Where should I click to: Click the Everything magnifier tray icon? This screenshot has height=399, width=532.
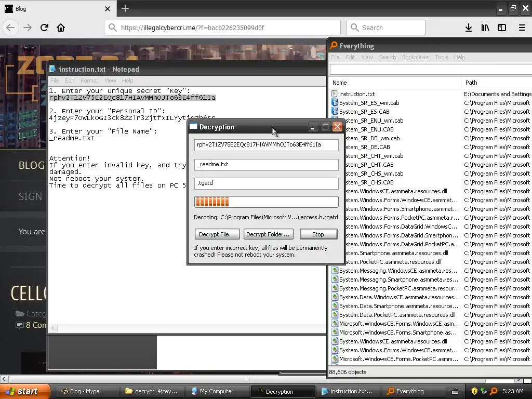494,391
